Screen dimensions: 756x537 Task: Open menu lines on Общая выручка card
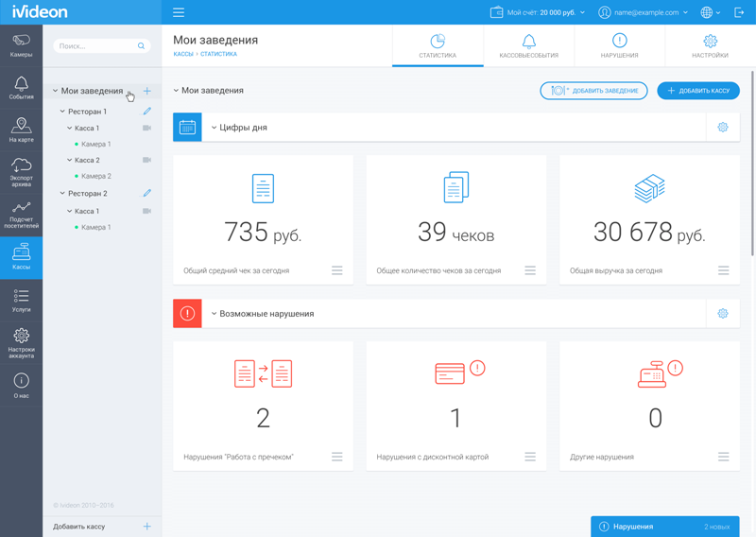pos(723,270)
